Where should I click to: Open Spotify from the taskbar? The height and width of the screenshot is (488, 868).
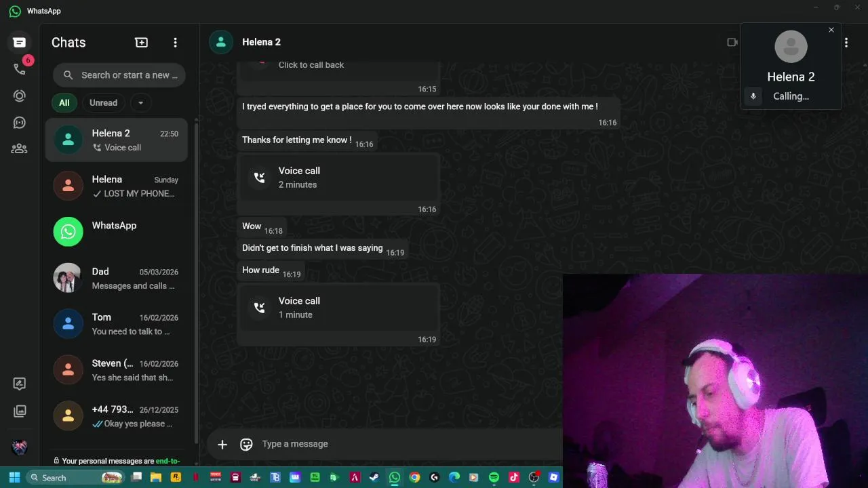pyautogui.click(x=494, y=477)
